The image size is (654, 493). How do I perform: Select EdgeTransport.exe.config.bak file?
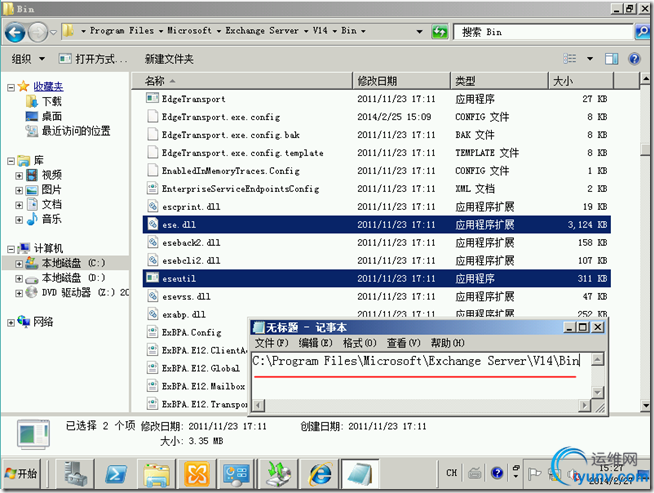pos(231,135)
